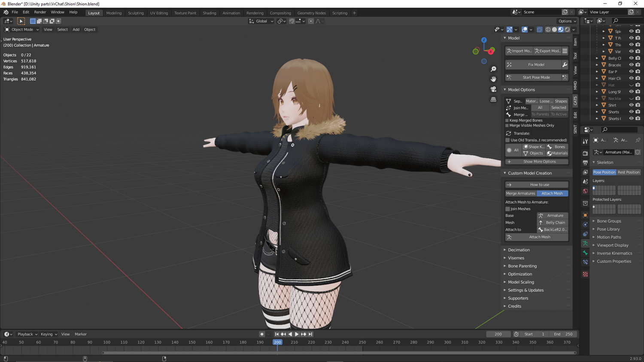The height and width of the screenshot is (362, 644).
Task: Open hamburger menu beside Export Model
Action: pos(565,51)
